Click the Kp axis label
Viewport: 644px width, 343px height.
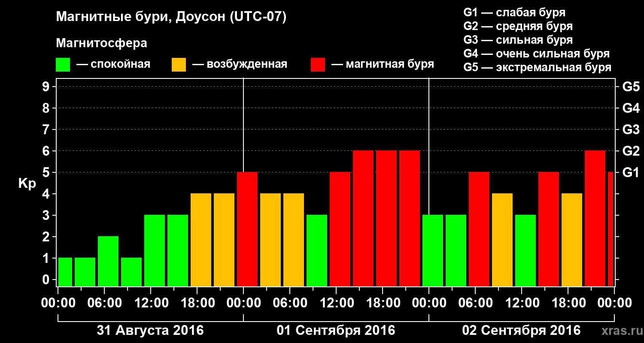[27, 184]
